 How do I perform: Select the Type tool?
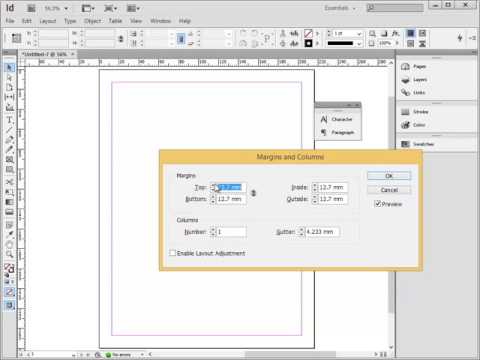[x=9, y=120]
